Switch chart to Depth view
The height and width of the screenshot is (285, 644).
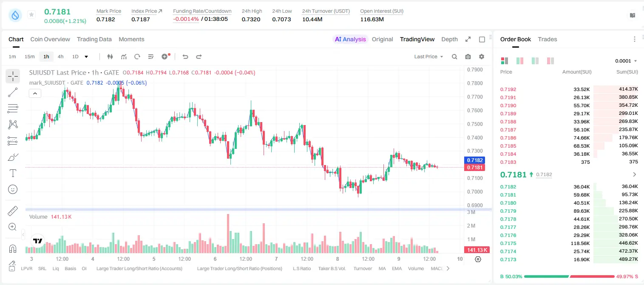(x=449, y=39)
